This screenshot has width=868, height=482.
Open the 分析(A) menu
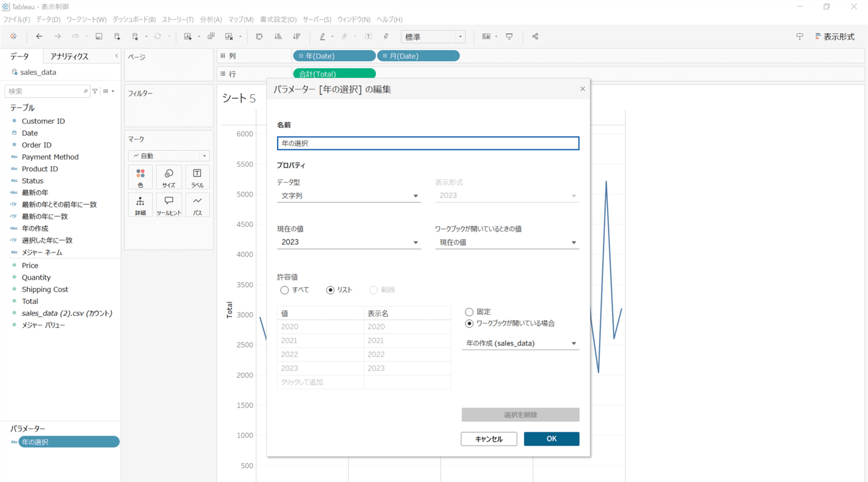211,20
